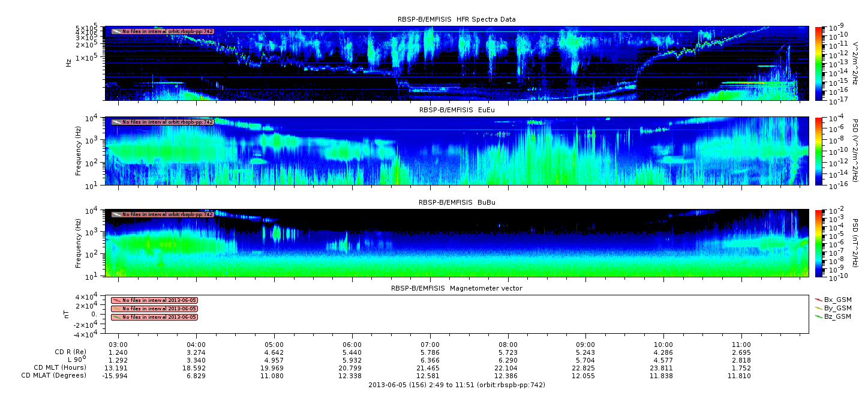The height and width of the screenshot is (395, 868).
Task: Select the green Bz_GSM legend line icon
Action: pyautogui.click(x=818, y=316)
